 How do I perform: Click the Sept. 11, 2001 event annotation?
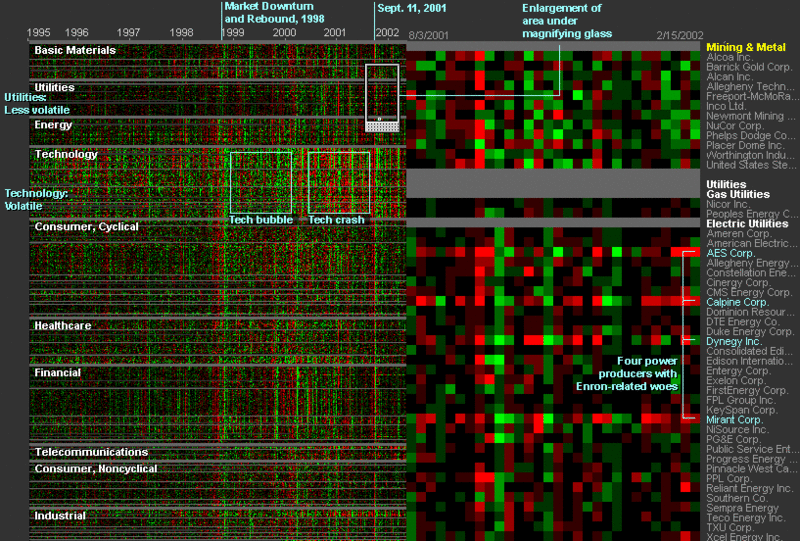tap(411, 9)
